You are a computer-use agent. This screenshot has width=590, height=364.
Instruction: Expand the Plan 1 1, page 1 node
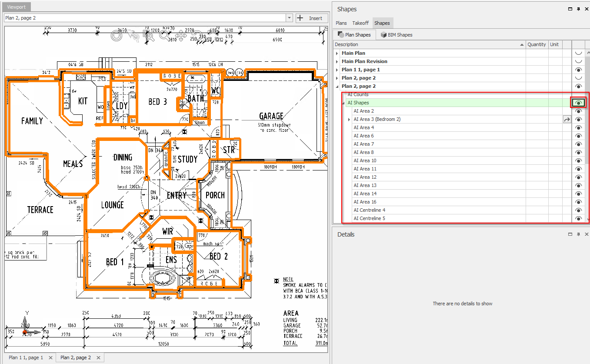coord(337,70)
